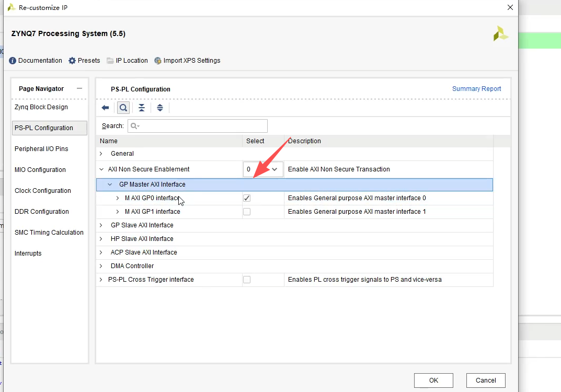The image size is (561, 392).
Task: Click the back arrow toolbar icon
Action: point(105,108)
